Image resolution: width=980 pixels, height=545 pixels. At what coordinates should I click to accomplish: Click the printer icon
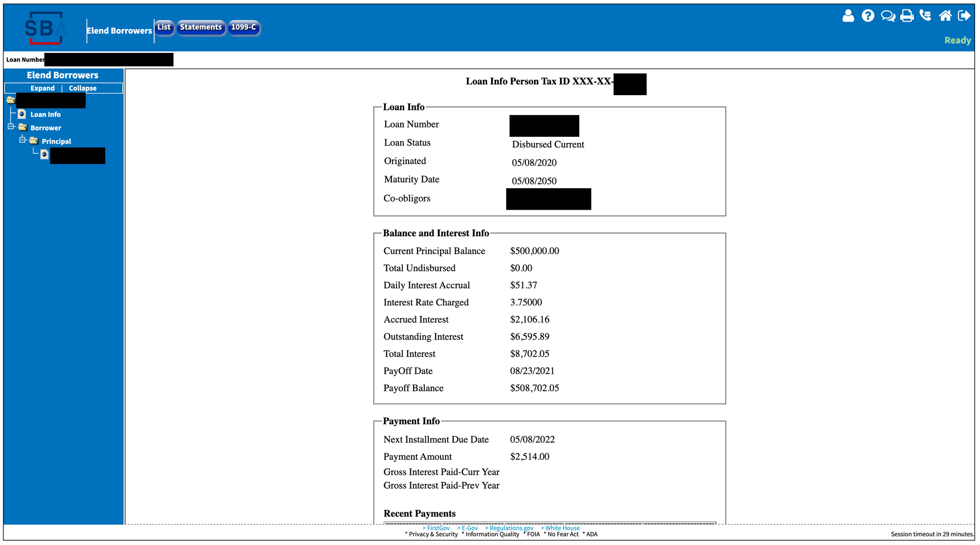pos(907,16)
